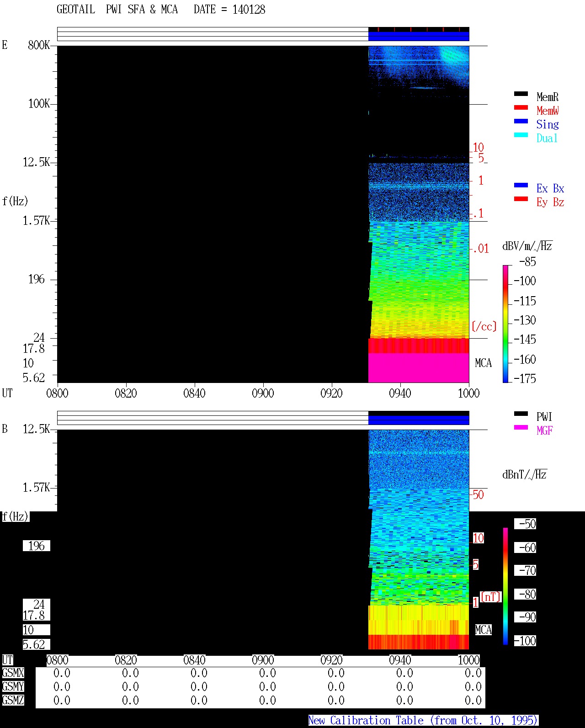Click the MCA label beside E panel
585x728 pixels.
tap(483, 363)
